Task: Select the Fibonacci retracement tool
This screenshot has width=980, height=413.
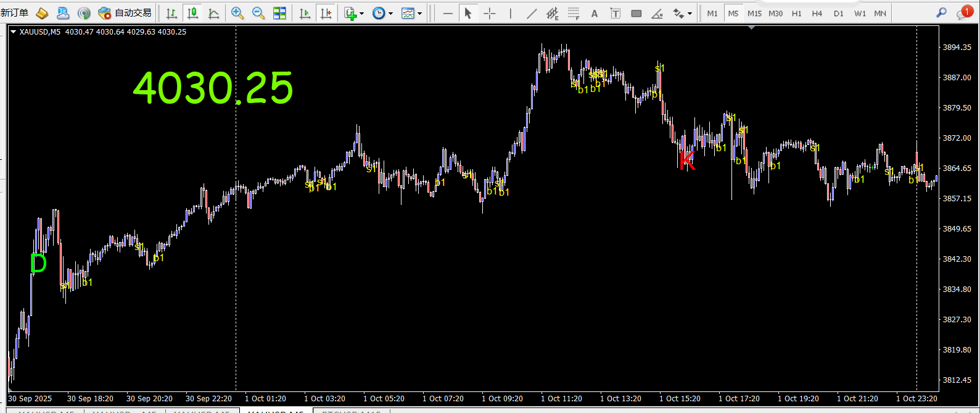Action: (574, 13)
